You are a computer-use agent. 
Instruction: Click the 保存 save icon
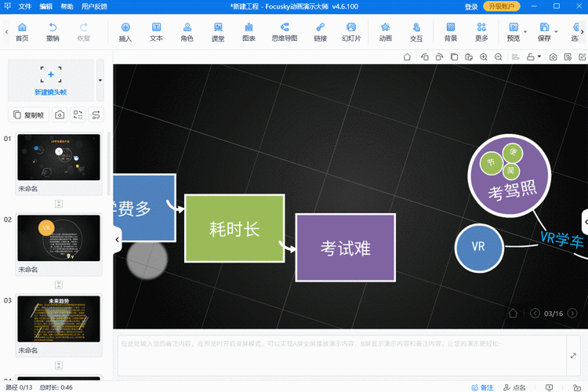point(544,32)
